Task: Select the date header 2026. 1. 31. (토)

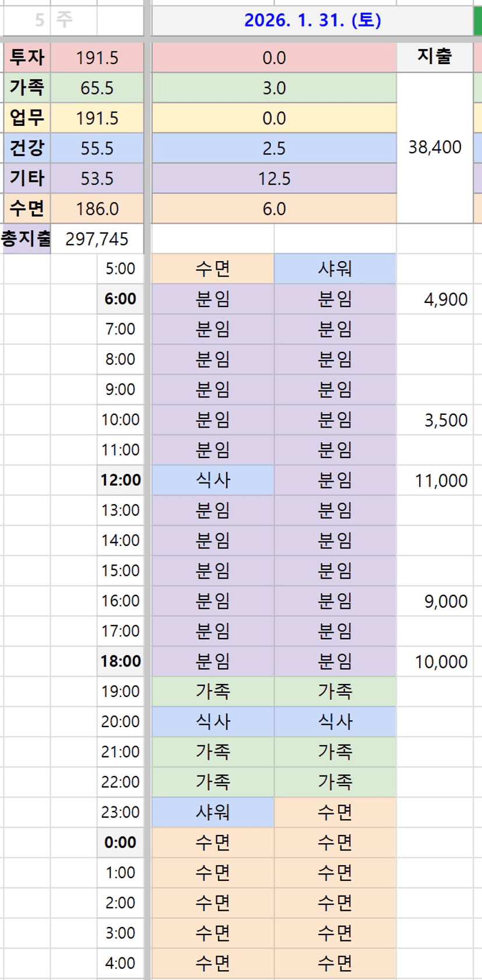Action: click(312, 20)
